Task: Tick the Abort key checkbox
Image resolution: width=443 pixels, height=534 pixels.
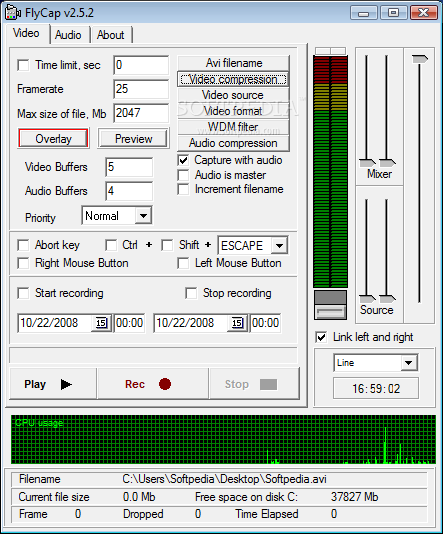Action: [23, 245]
